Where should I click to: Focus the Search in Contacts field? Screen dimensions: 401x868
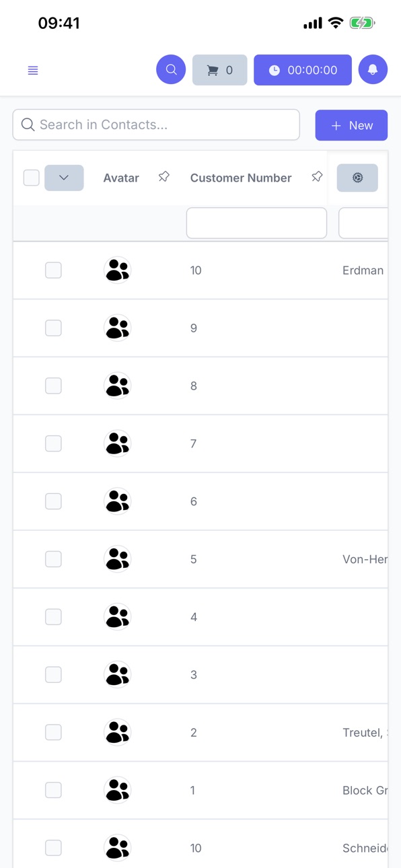point(156,124)
